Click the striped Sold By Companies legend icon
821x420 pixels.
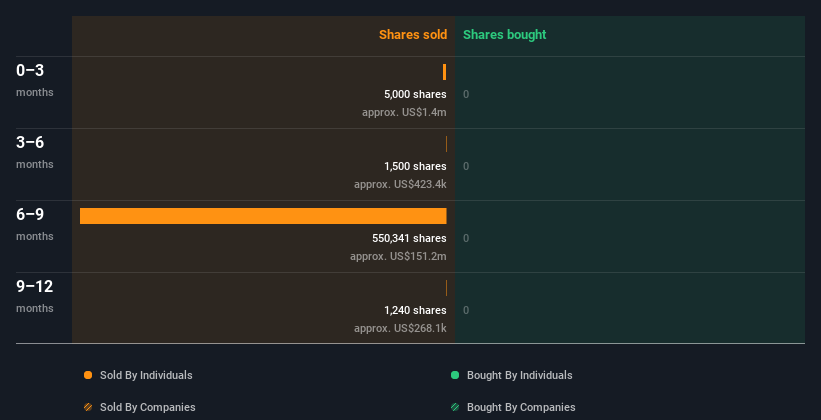(x=88, y=407)
